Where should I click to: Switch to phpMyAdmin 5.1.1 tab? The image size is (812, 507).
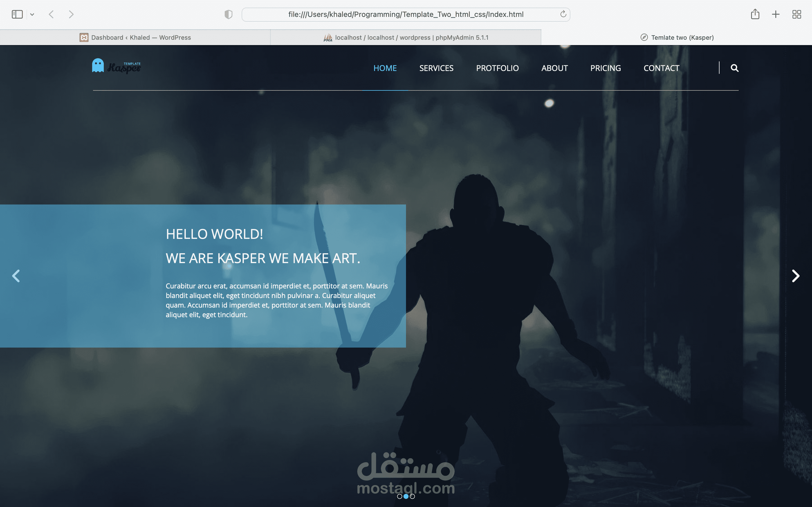pyautogui.click(x=406, y=37)
